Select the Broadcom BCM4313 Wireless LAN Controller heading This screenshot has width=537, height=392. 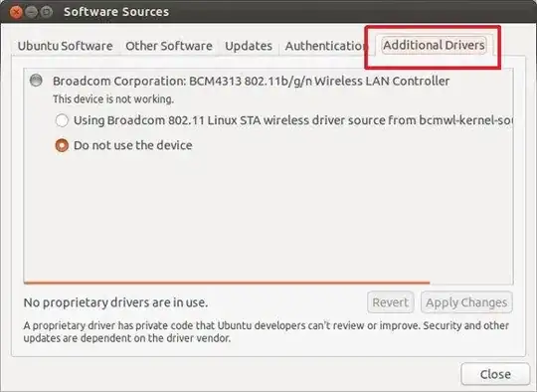pos(251,82)
